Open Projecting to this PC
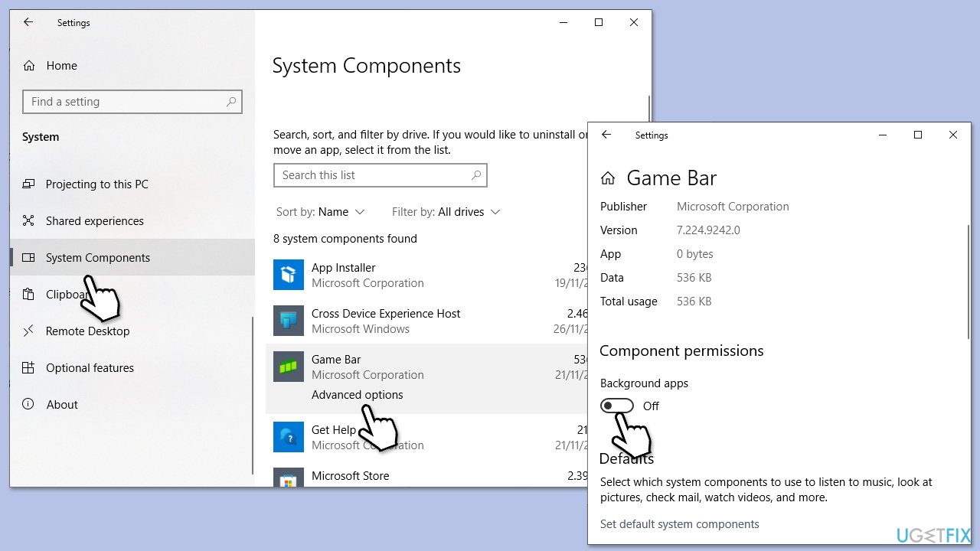The width and height of the screenshot is (980, 551). (x=97, y=184)
